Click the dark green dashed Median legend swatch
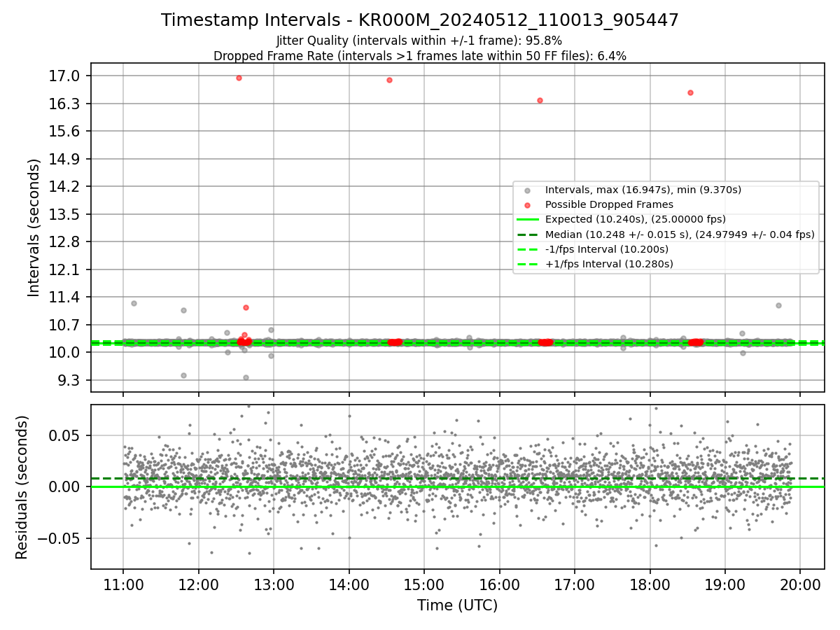840x630 pixels. (527, 234)
